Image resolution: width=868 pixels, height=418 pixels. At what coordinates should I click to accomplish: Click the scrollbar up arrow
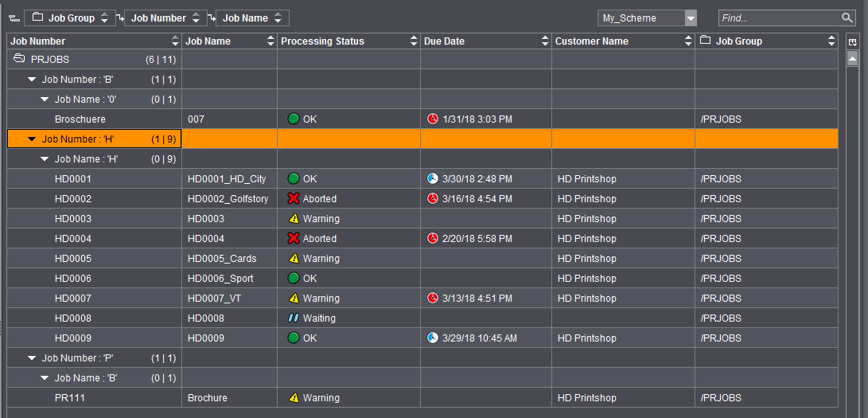tap(852, 59)
